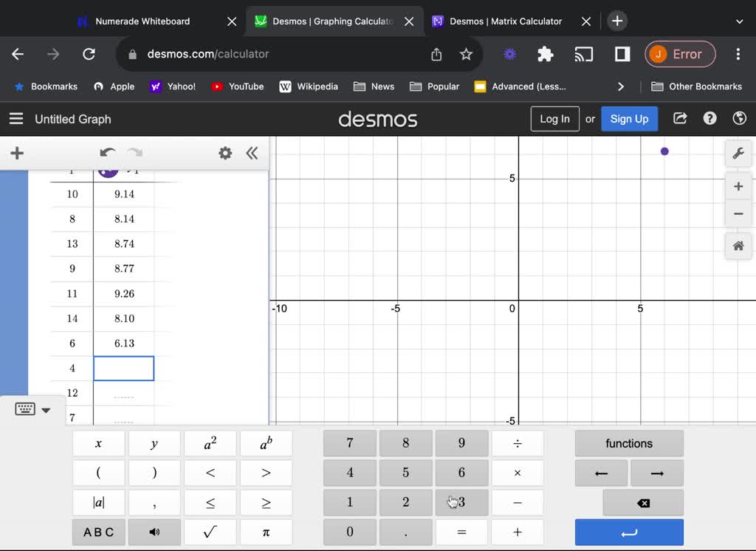Click the purple point style circle
The width and height of the screenshot is (756, 551).
click(x=108, y=169)
